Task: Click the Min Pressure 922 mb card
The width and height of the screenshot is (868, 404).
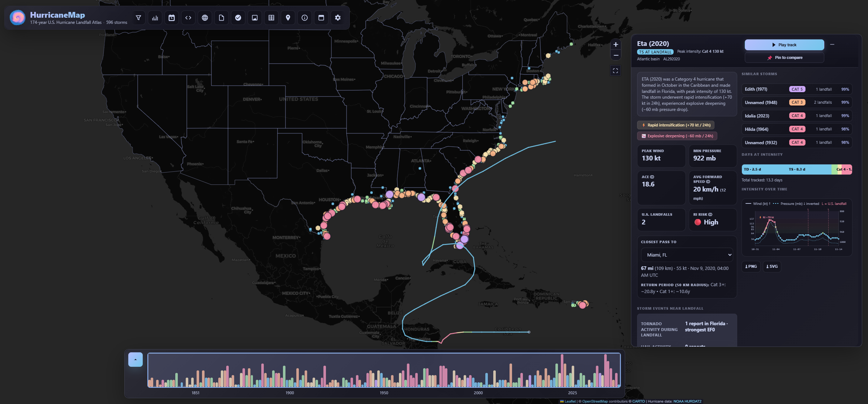Action: point(713,156)
